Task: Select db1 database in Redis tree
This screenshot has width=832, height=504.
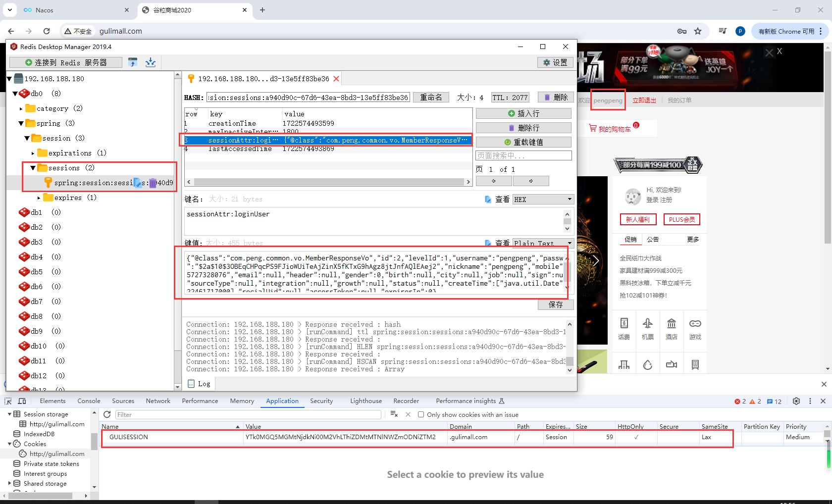Action: point(36,212)
